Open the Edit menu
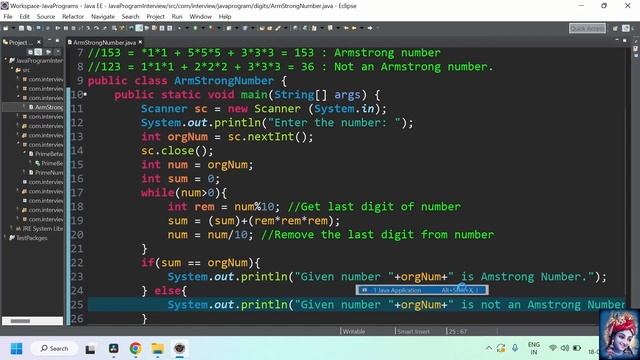 click(x=24, y=17)
